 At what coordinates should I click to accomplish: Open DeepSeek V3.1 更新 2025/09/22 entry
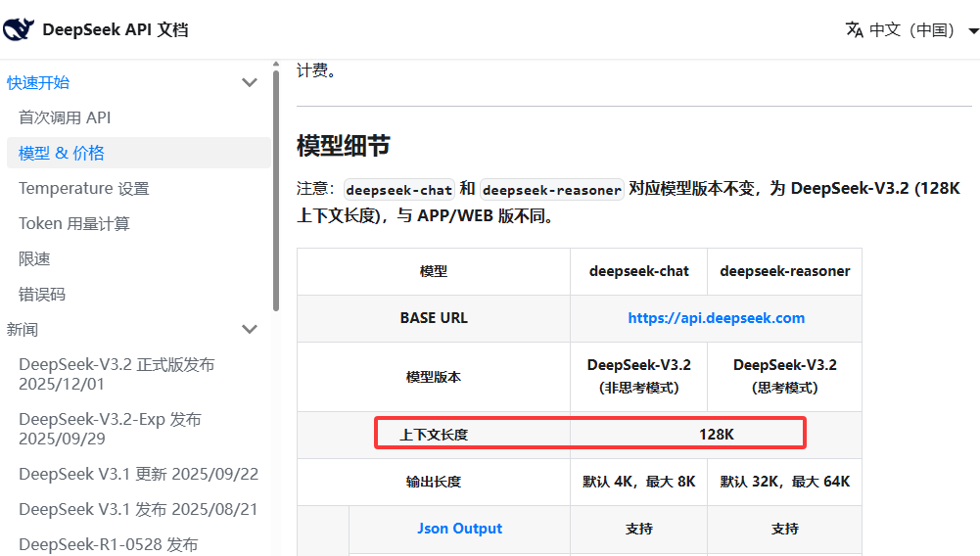point(138,474)
